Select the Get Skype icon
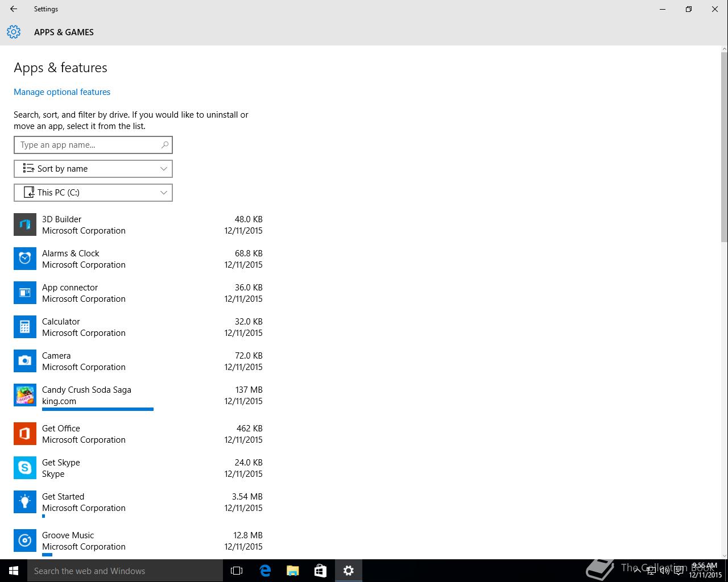The height and width of the screenshot is (582, 728). click(x=25, y=468)
